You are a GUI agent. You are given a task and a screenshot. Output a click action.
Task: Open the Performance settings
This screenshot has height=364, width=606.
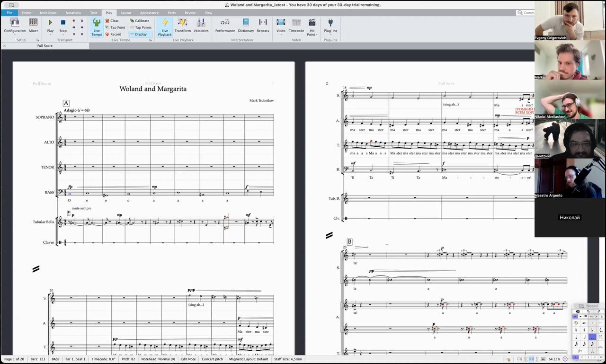coord(225,25)
